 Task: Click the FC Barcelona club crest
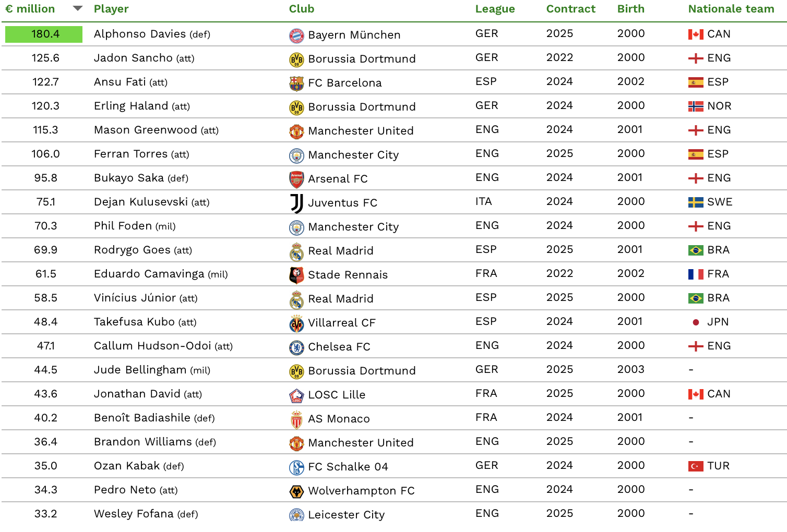(296, 83)
